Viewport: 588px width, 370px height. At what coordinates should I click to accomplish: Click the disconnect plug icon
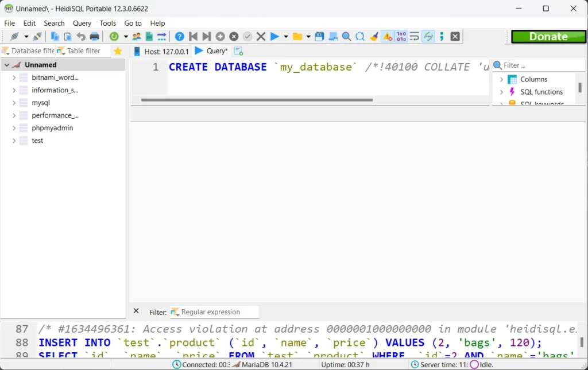[37, 36]
